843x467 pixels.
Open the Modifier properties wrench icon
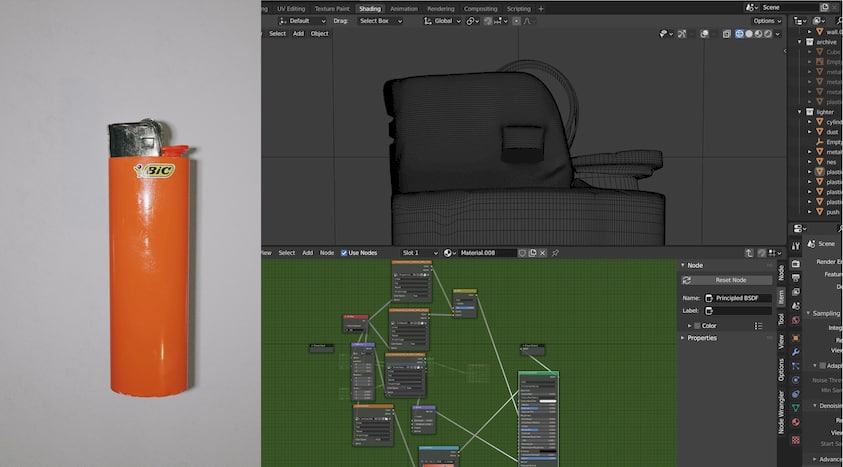(796, 351)
